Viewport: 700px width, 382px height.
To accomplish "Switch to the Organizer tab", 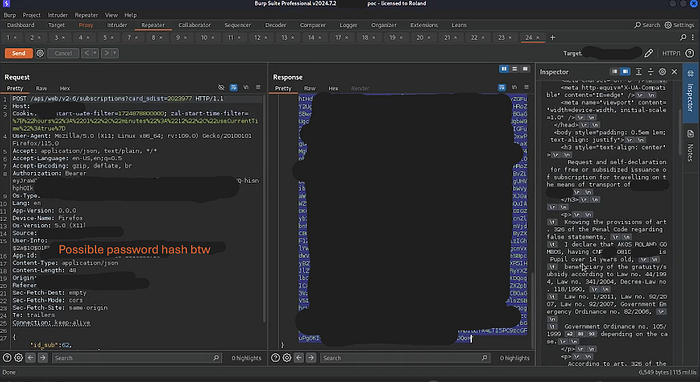I will click(x=383, y=25).
